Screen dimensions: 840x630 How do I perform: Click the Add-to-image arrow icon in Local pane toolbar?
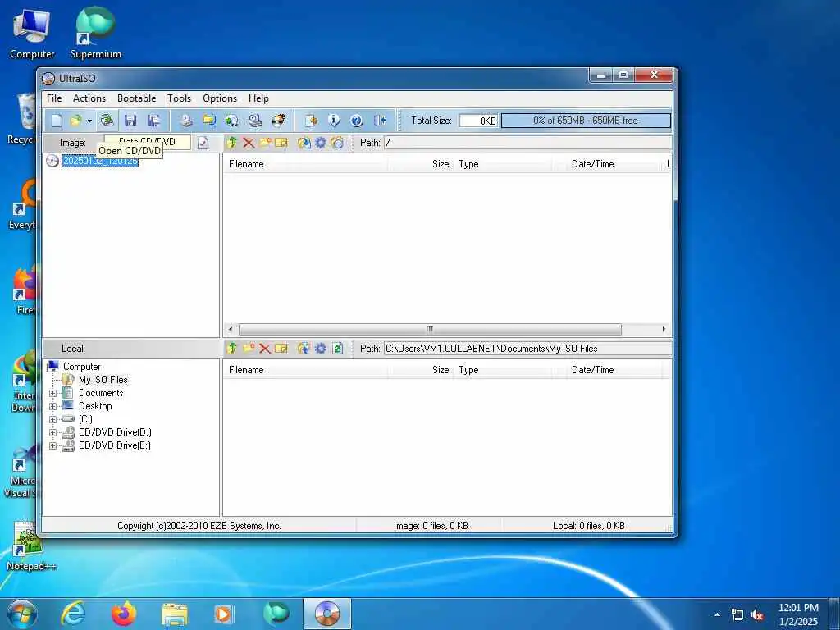(304, 348)
